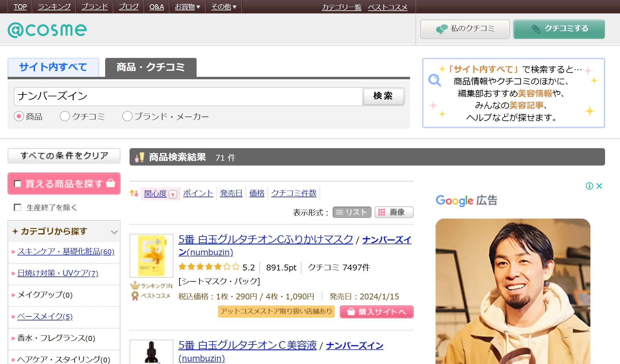This screenshot has width=620, height=364.
Task: Open the お買物 dropdown menu
Action: 187,7
